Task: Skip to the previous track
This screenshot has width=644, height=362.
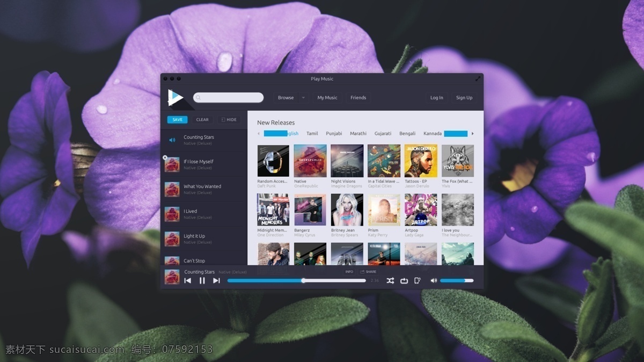Action: pyautogui.click(x=188, y=280)
